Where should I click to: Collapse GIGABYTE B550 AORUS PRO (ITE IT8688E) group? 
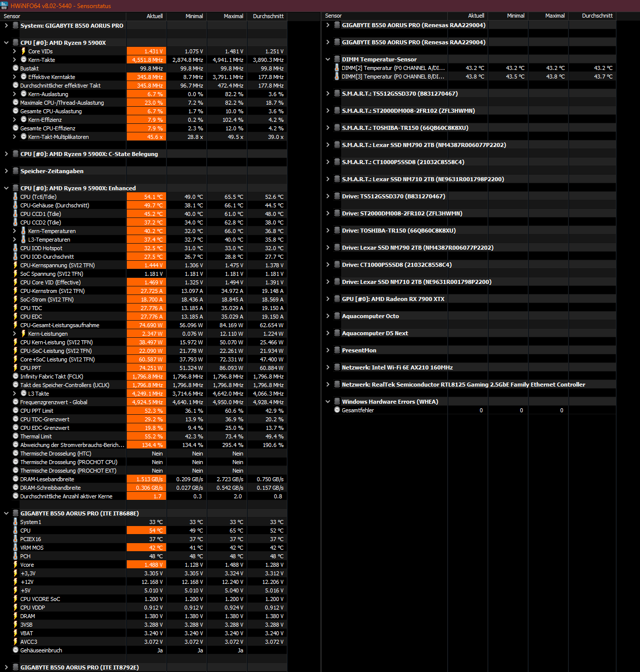coord(6,513)
